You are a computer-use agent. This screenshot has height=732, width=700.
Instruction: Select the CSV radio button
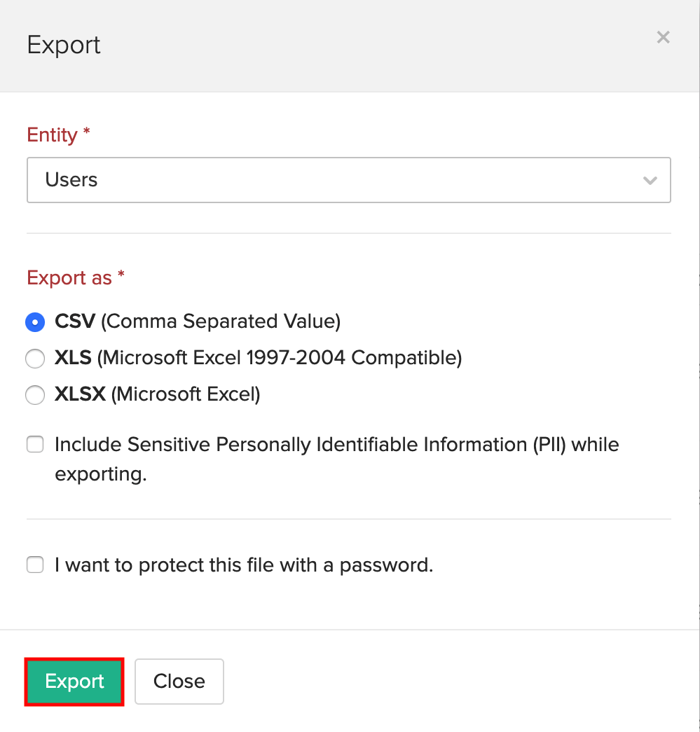tap(35, 322)
